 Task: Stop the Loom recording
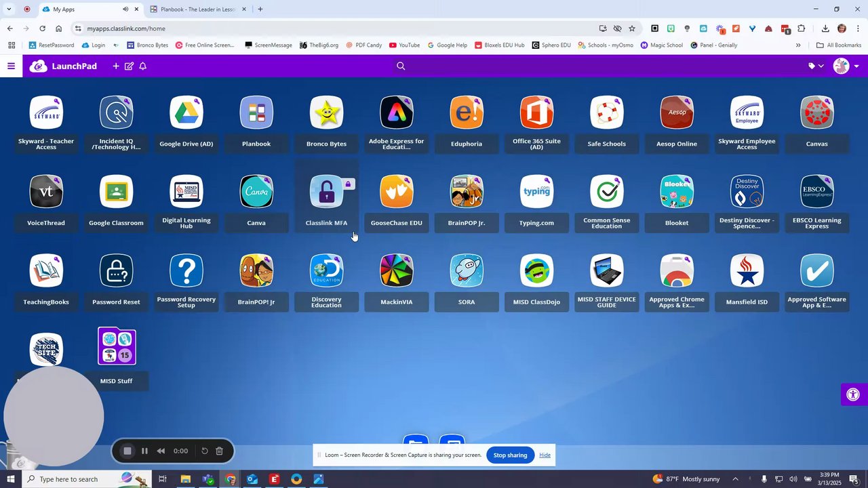point(127,451)
